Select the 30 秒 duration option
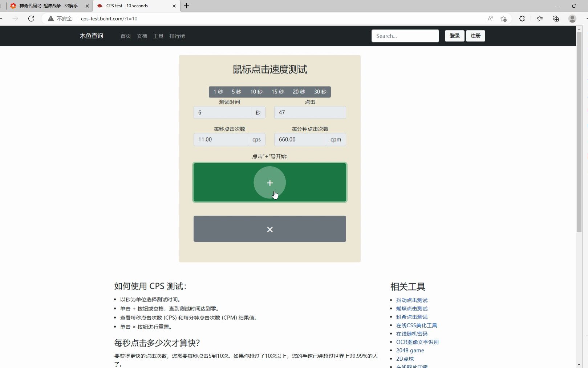Screen dimensions: 588x368 click(x=320, y=92)
